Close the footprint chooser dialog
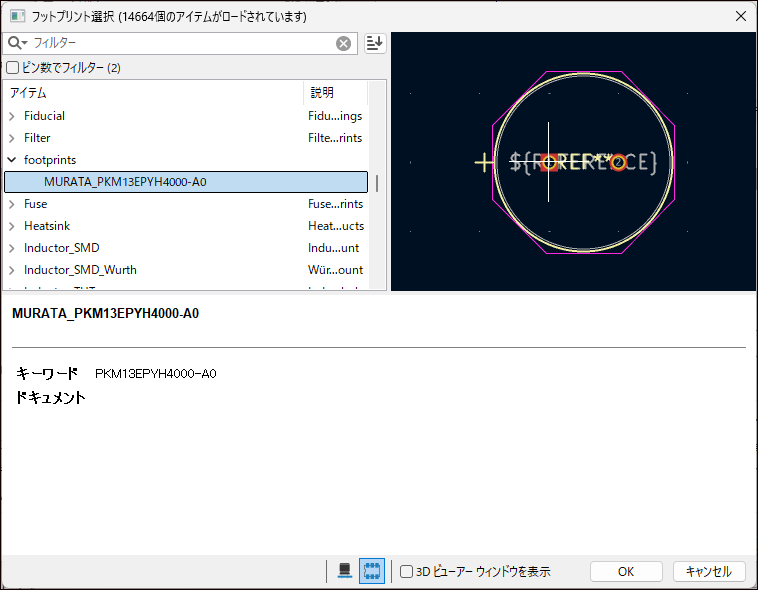Viewport: 758px width, 590px height. pyautogui.click(x=740, y=16)
